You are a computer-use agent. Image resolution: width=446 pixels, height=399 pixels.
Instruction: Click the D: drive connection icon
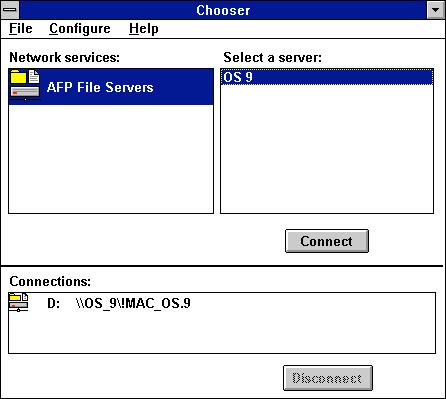coord(19,302)
